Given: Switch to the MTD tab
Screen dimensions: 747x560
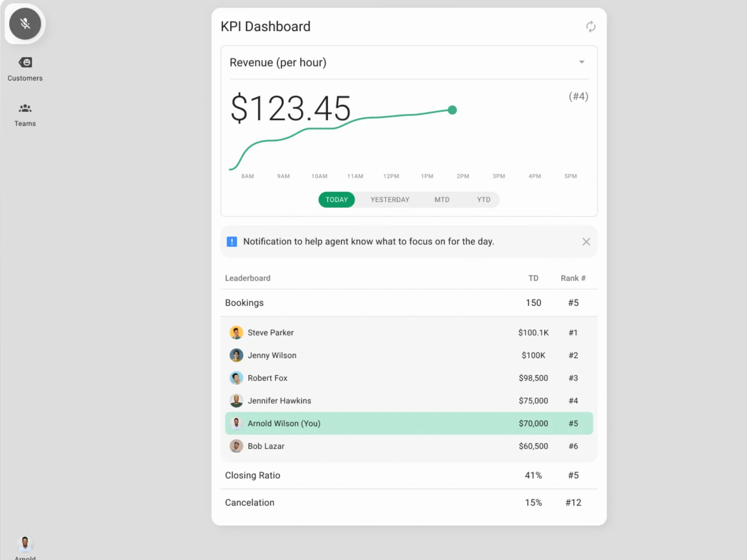Looking at the screenshot, I should pos(442,200).
